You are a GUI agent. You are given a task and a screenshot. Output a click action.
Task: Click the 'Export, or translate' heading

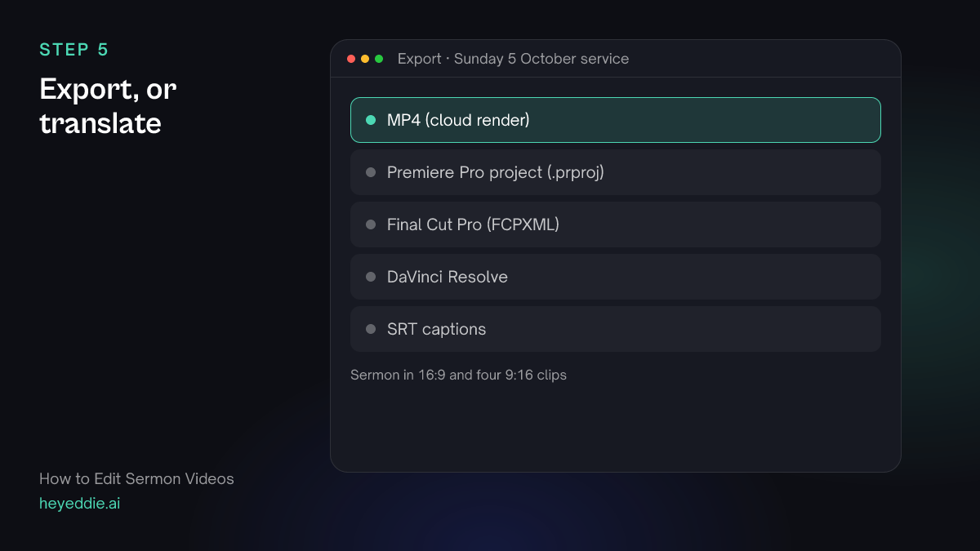108,106
